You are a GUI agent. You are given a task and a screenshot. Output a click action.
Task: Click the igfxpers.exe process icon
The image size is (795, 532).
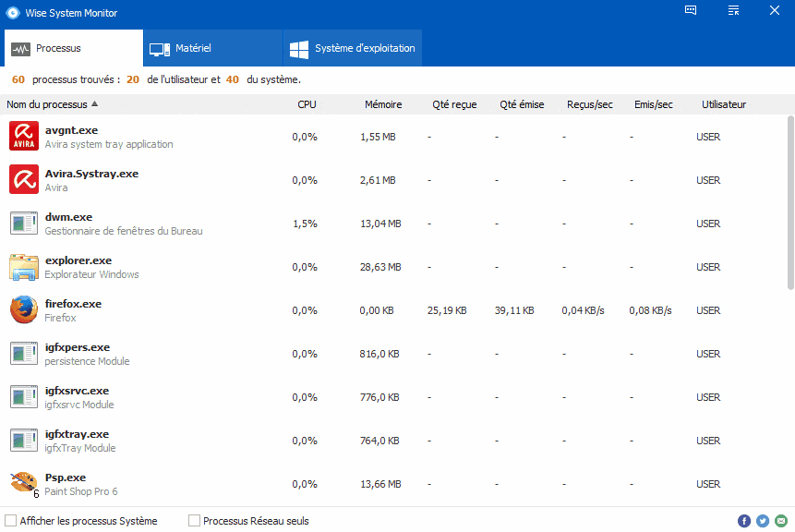click(24, 354)
